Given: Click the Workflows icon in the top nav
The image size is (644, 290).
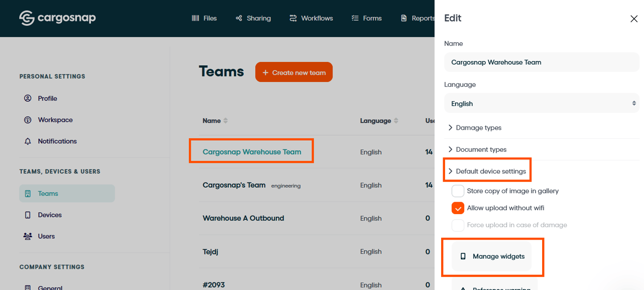Looking at the screenshot, I should (293, 18).
